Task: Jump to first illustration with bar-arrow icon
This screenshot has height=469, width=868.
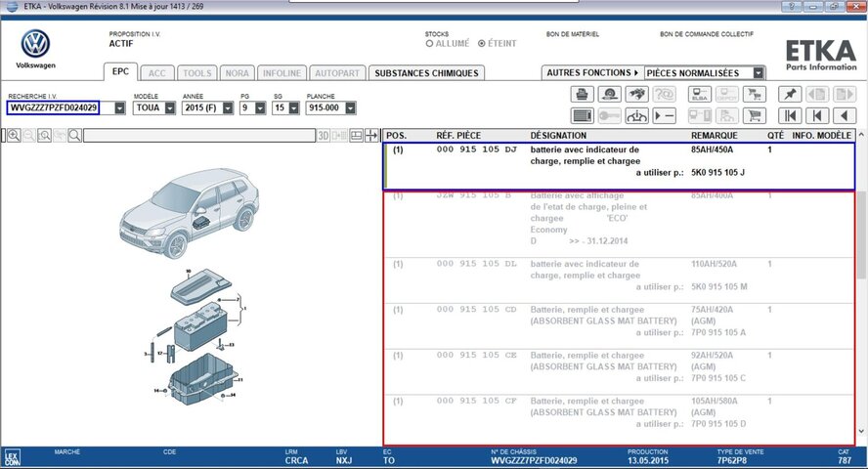Action: 790,115
